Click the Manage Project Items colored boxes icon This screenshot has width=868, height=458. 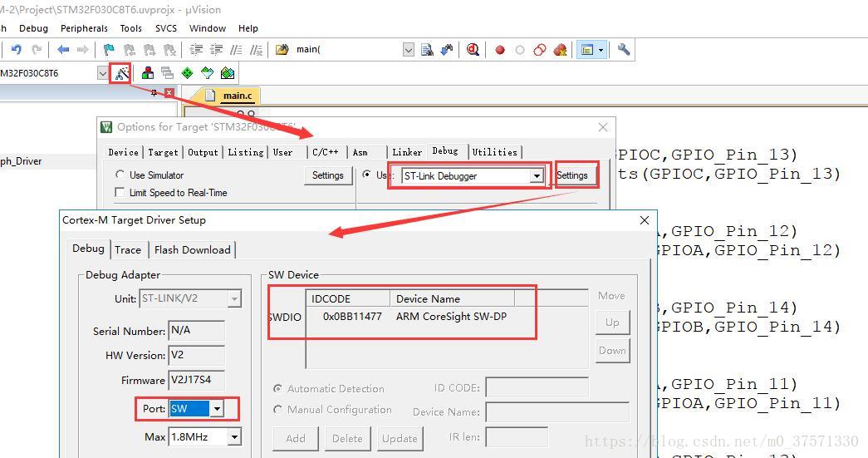pyautogui.click(x=148, y=73)
